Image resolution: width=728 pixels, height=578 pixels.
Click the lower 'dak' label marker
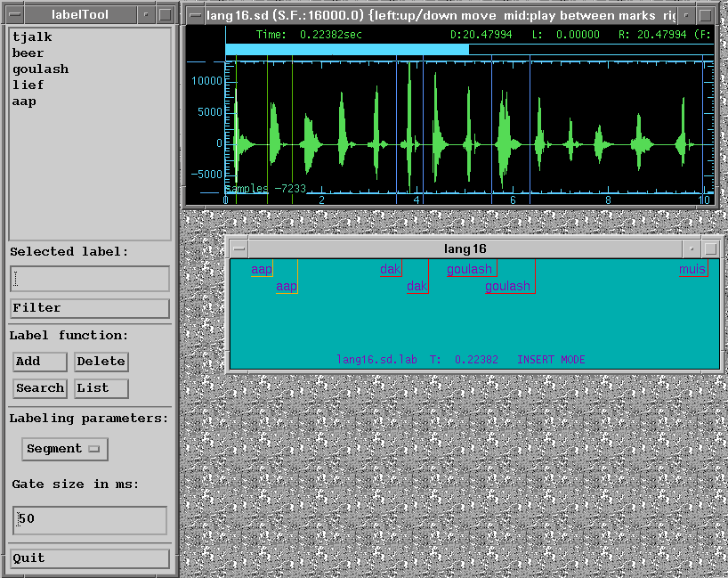[417, 286]
